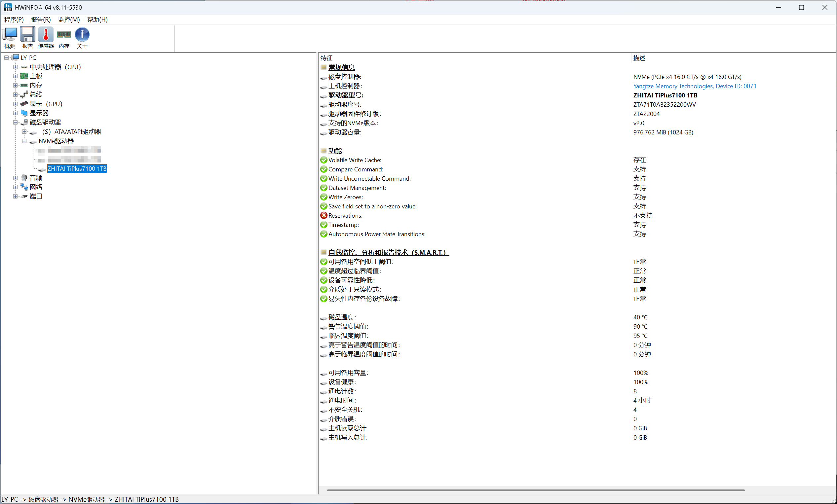The height and width of the screenshot is (504, 837).
Task: Click the status bar path text
Action: 90,499
